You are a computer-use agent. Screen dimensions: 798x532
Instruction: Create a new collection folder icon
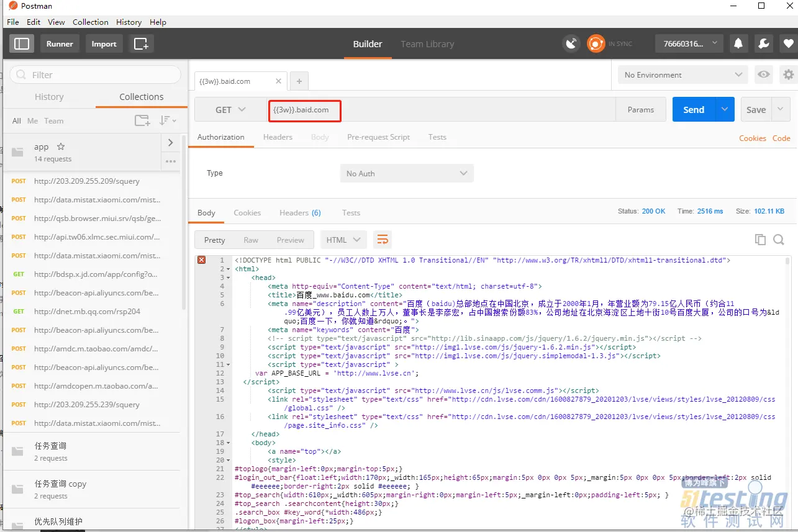pos(142,120)
